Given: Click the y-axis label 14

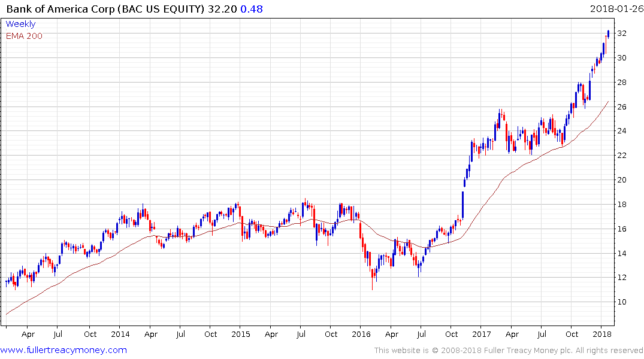Looking at the screenshot, I should [x=622, y=253].
